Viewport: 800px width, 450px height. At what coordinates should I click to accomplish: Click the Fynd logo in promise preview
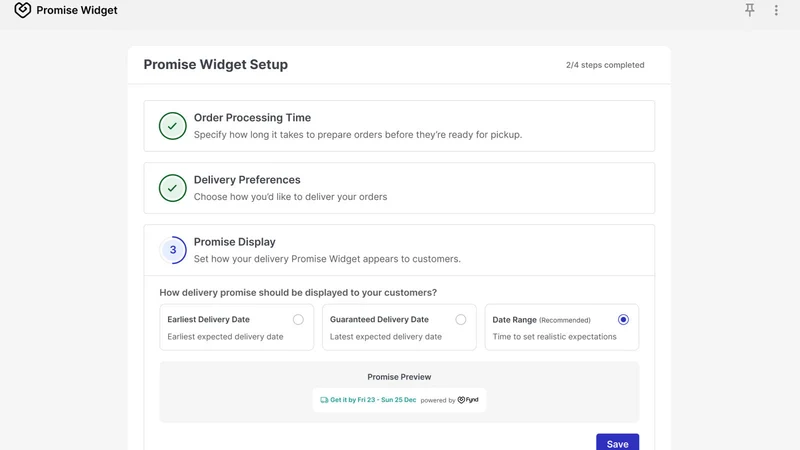(468, 400)
